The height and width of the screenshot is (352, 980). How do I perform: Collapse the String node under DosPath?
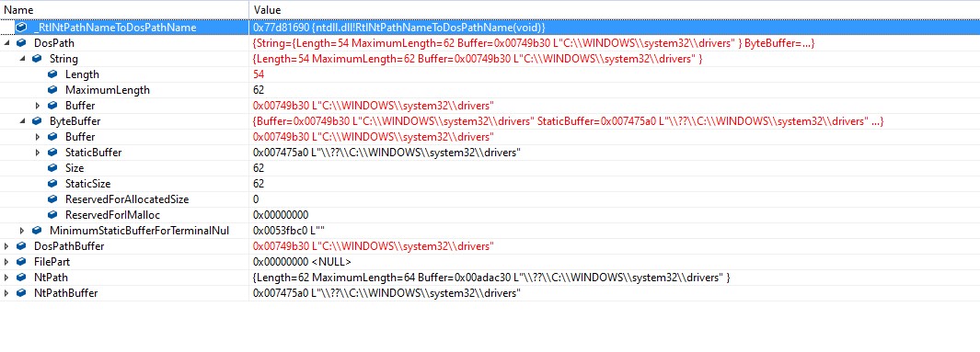tap(22, 59)
